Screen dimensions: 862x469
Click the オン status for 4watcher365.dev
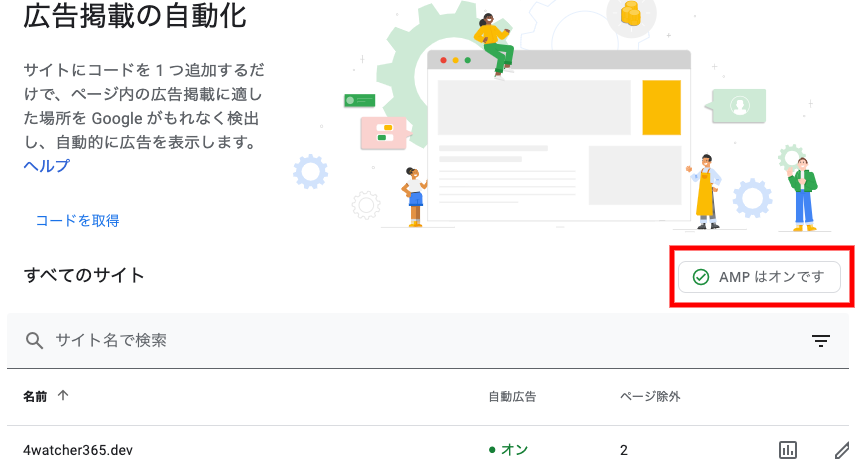click(509, 450)
